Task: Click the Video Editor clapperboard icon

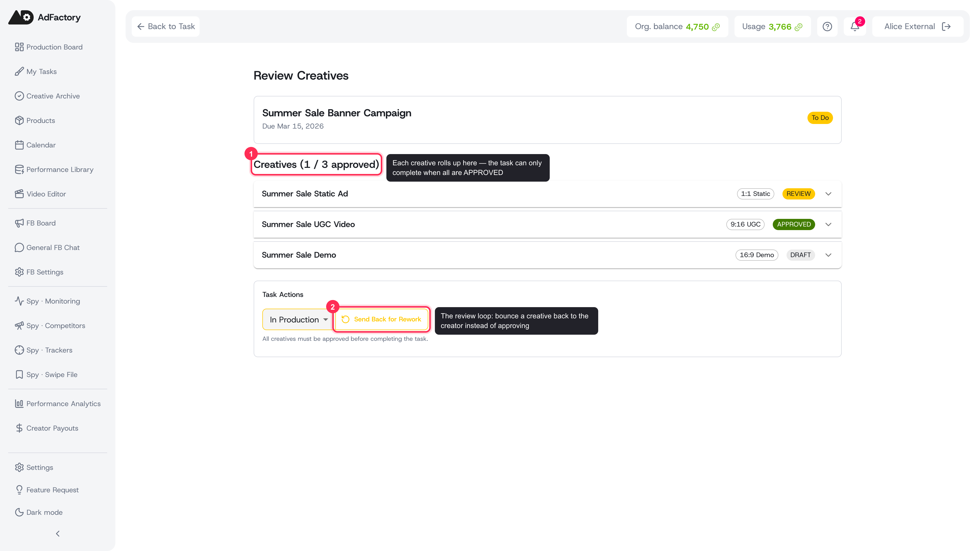Action: (x=19, y=194)
